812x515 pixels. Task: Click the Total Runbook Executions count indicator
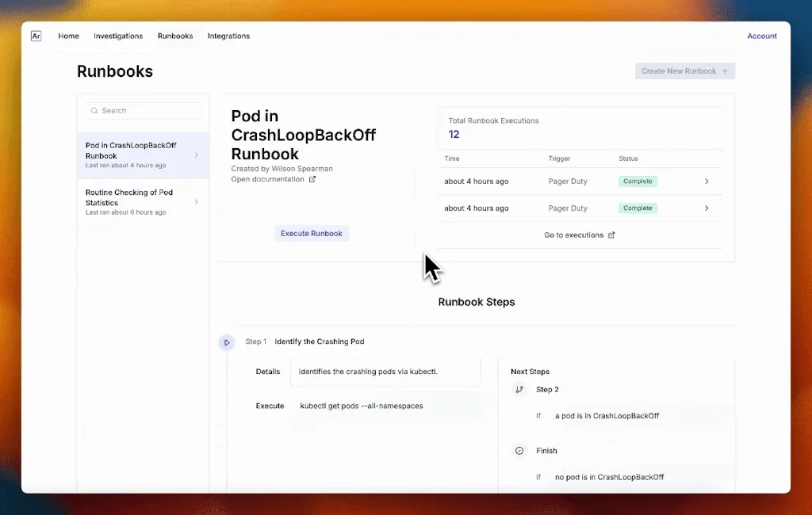coord(454,134)
